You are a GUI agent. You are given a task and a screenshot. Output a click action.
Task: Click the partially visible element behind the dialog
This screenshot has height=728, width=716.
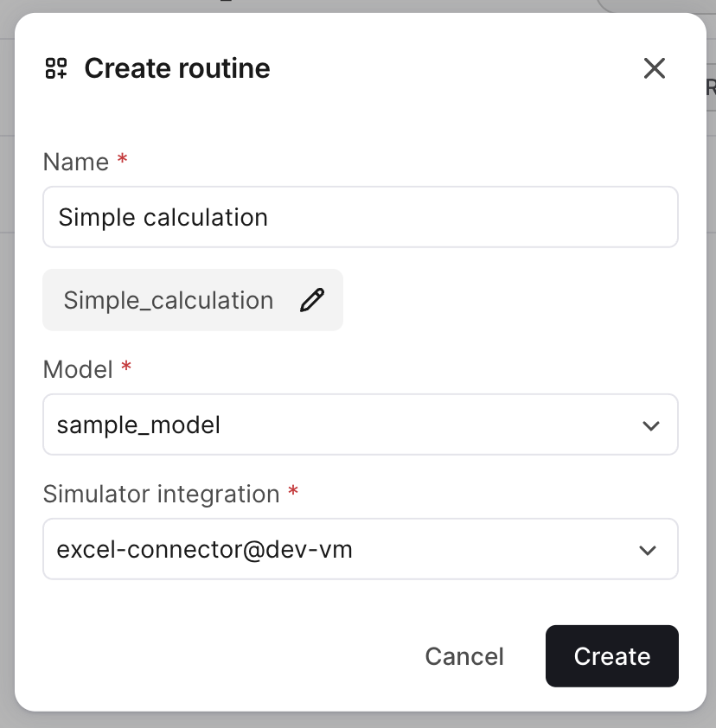click(709, 86)
